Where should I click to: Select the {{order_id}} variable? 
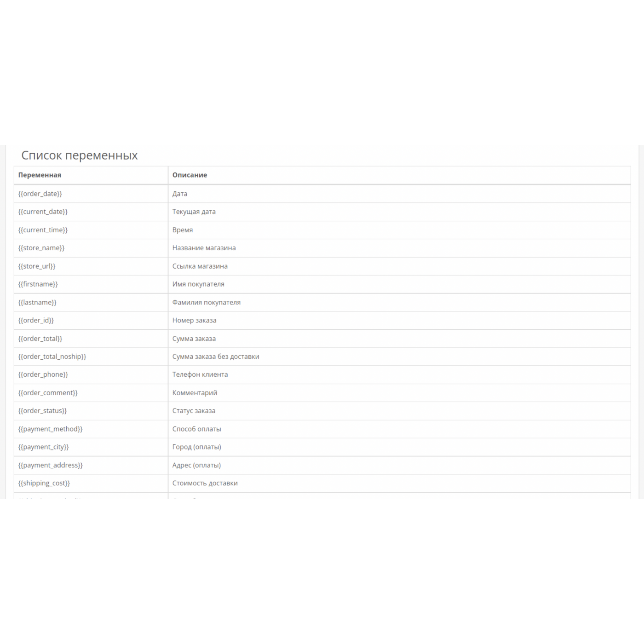pyautogui.click(x=36, y=320)
